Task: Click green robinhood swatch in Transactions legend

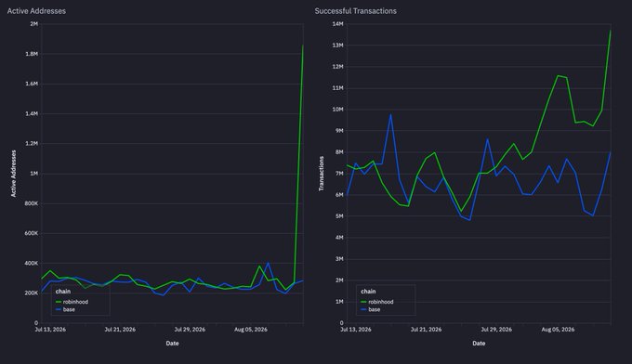Action: [x=364, y=302]
